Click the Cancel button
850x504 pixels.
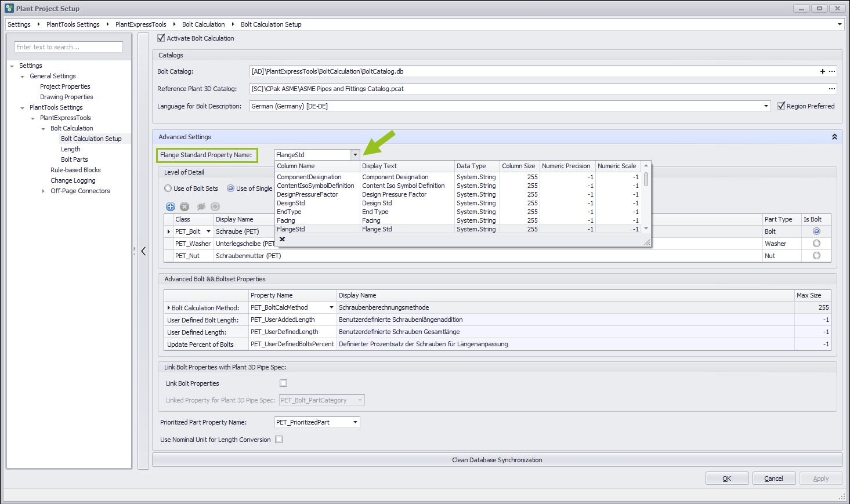click(x=773, y=478)
